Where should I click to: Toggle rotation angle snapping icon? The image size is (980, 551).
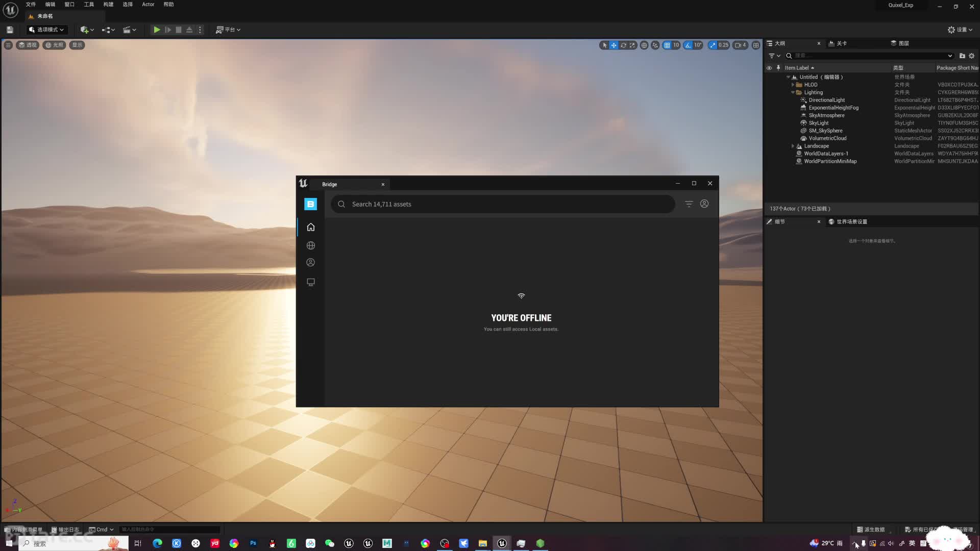point(688,45)
